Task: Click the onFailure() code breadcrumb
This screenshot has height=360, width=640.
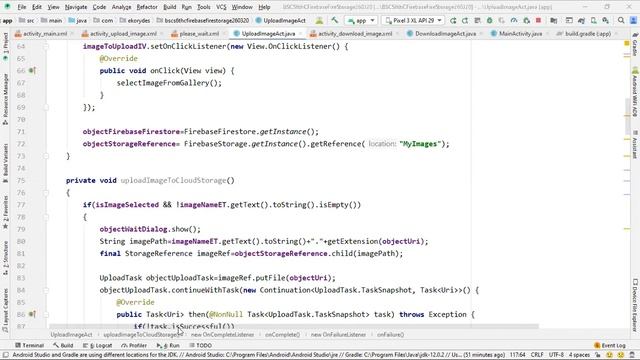Action: [x=391, y=335]
